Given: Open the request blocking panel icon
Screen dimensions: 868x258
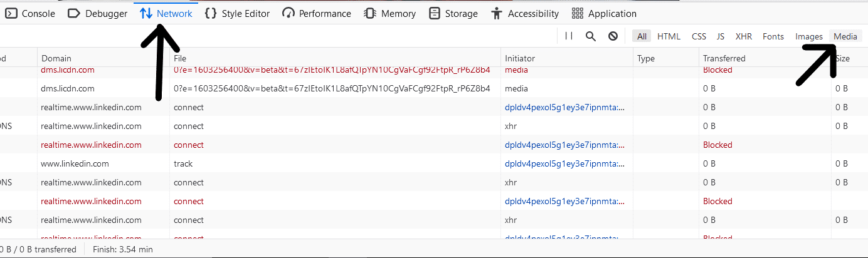Looking at the screenshot, I should click(x=613, y=36).
